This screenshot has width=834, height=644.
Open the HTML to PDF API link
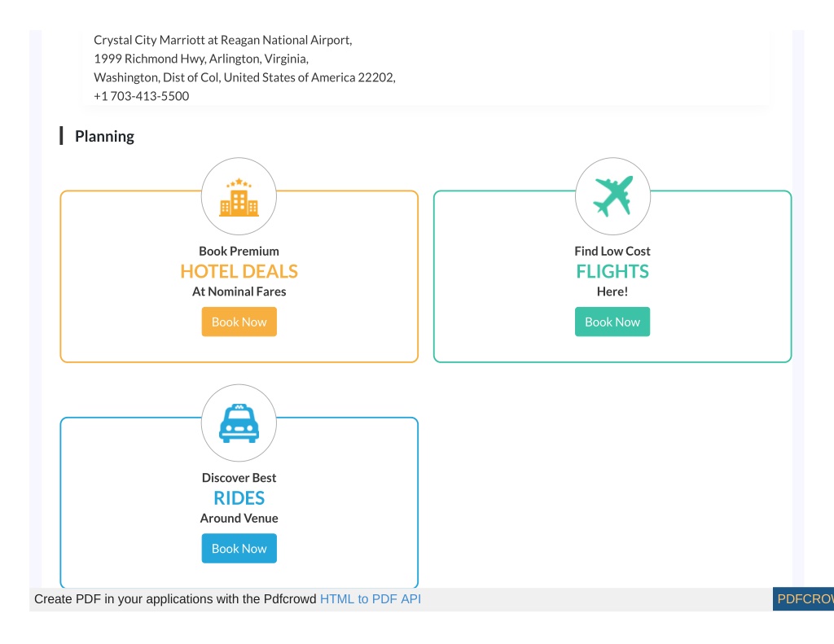pos(371,598)
